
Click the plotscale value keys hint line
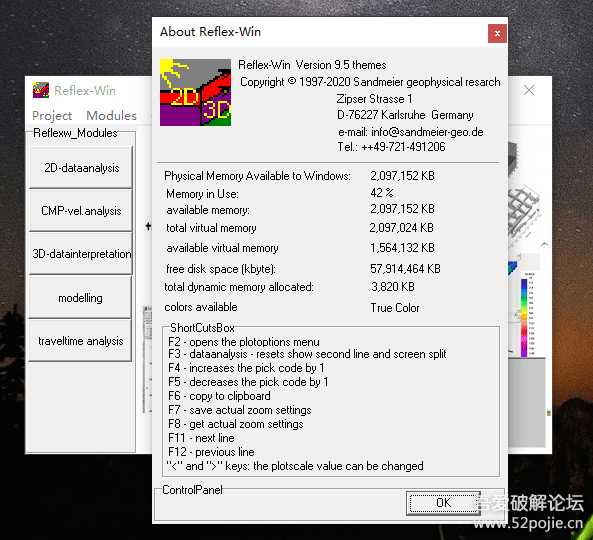click(x=295, y=466)
